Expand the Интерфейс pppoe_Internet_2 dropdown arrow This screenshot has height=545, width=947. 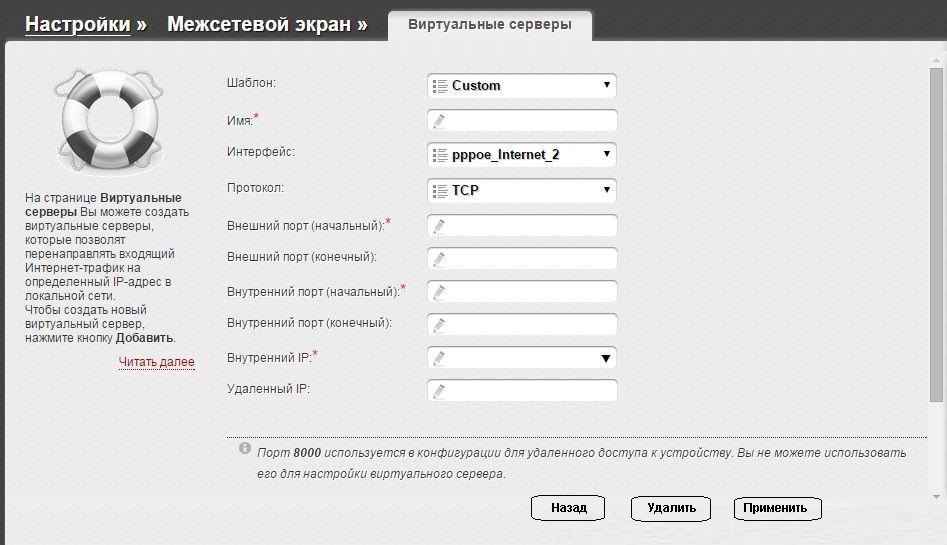(606, 154)
